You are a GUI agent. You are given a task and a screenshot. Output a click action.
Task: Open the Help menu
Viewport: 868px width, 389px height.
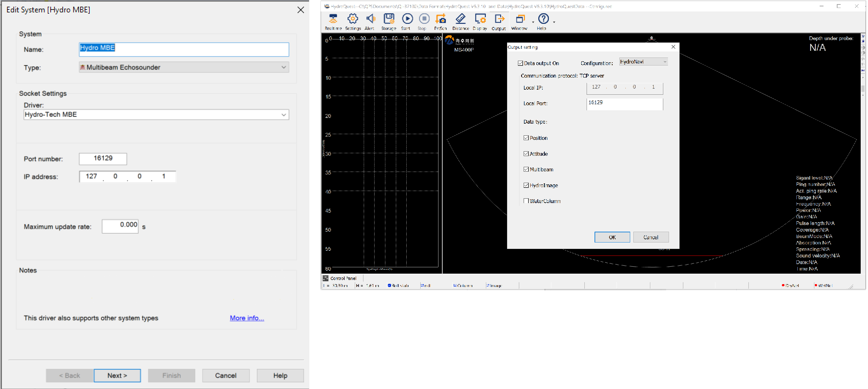543,21
